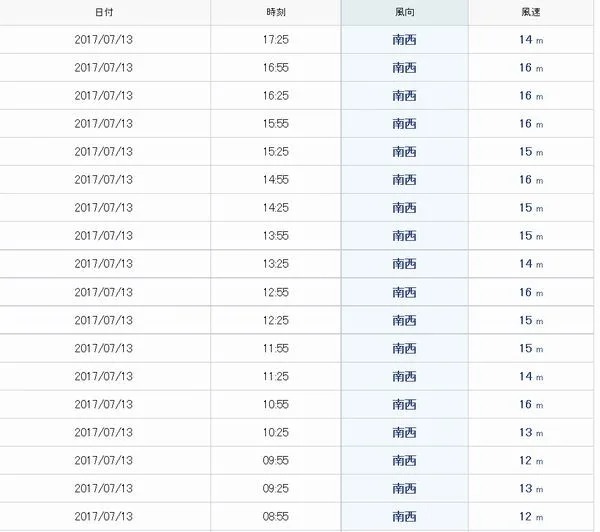Click 南西 in the 11:55 row
This screenshot has height=532, width=600.
[404, 348]
